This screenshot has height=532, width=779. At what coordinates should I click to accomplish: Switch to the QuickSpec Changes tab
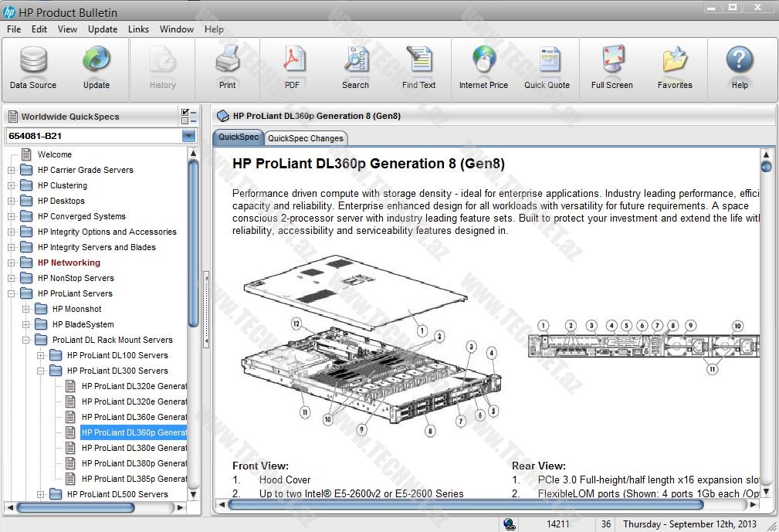(x=305, y=138)
